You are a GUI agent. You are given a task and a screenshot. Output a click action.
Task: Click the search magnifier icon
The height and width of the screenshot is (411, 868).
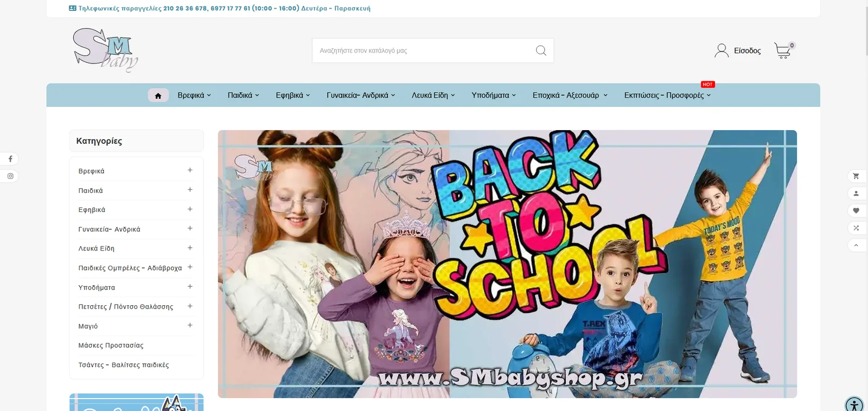click(x=541, y=50)
